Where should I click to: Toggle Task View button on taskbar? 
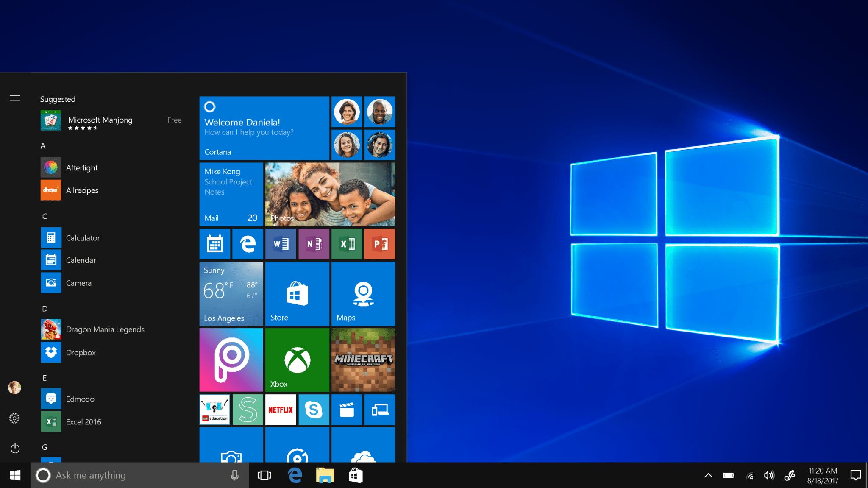[x=265, y=475]
